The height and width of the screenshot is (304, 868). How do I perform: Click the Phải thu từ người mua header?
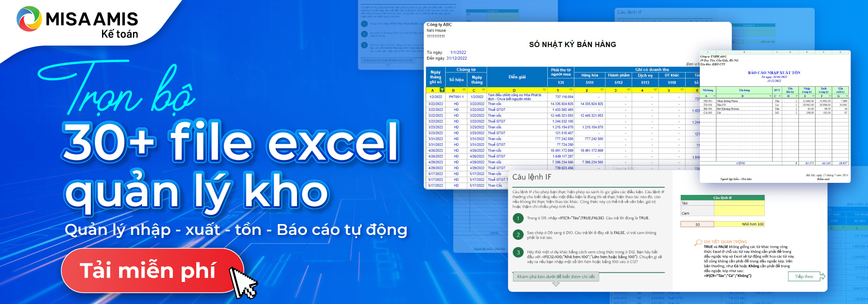(x=561, y=72)
